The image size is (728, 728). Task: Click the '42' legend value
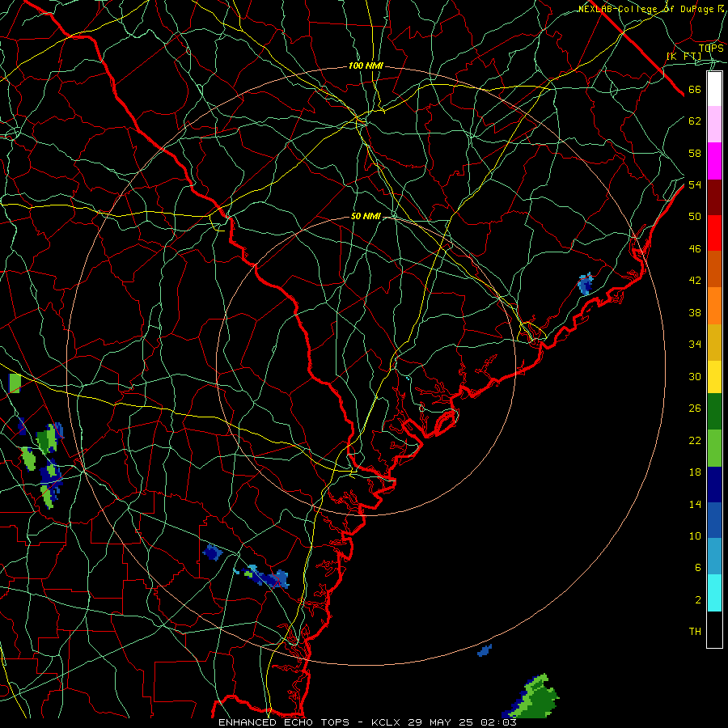click(x=695, y=281)
